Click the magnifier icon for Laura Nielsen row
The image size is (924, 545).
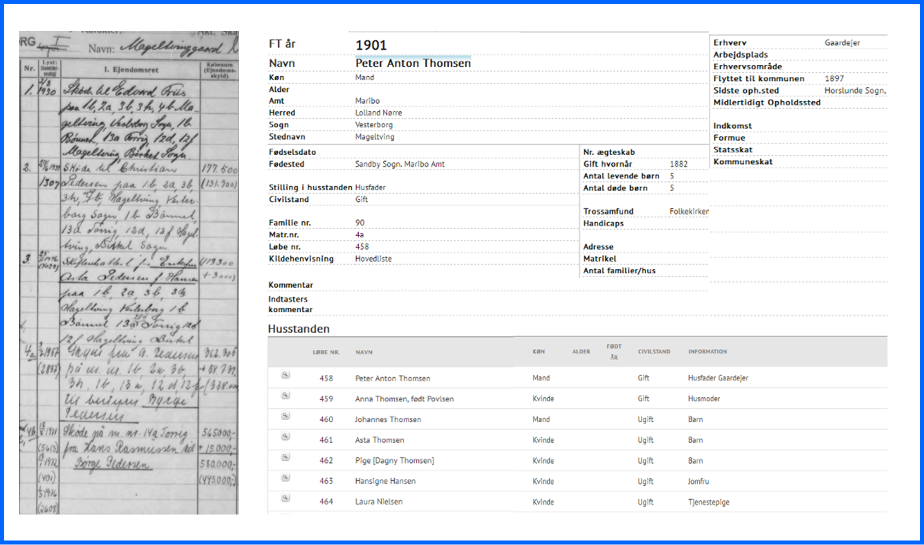click(x=285, y=499)
